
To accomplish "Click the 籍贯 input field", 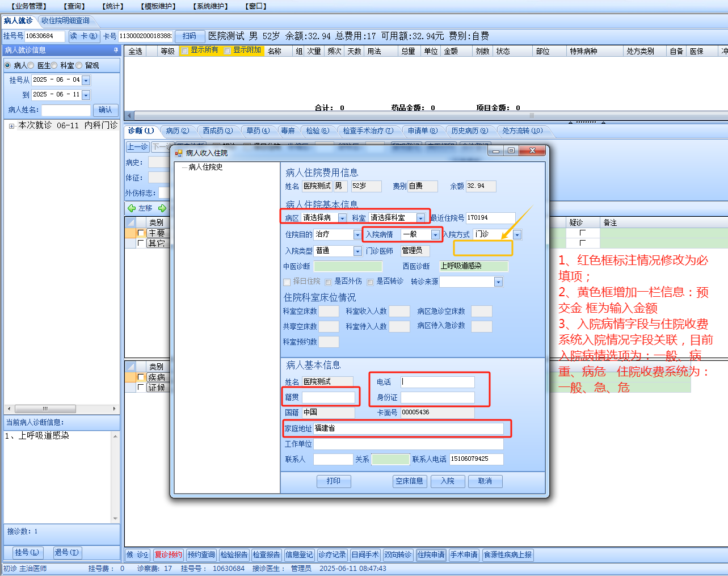I will pos(329,397).
